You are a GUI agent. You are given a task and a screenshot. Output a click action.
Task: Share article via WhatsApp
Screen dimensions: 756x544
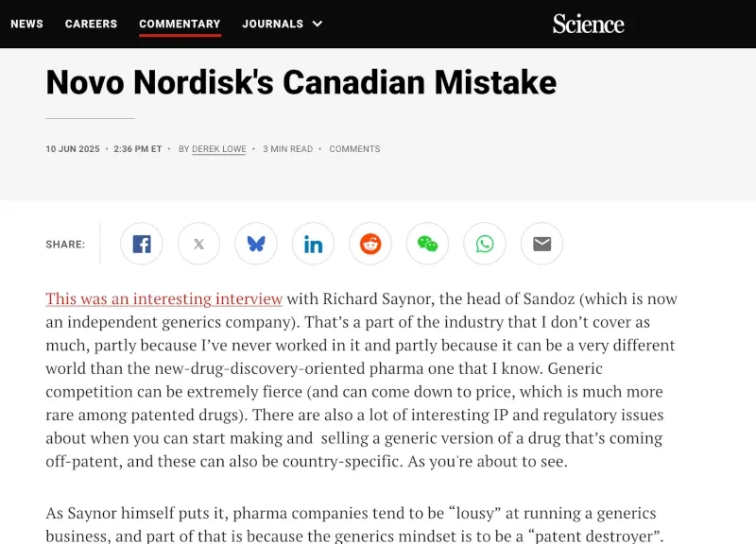485,244
